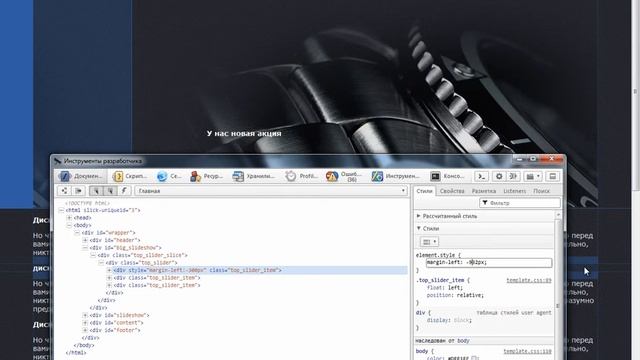Collapse the html root node
This screenshot has width=640, height=360.
[x=61, y=211]
